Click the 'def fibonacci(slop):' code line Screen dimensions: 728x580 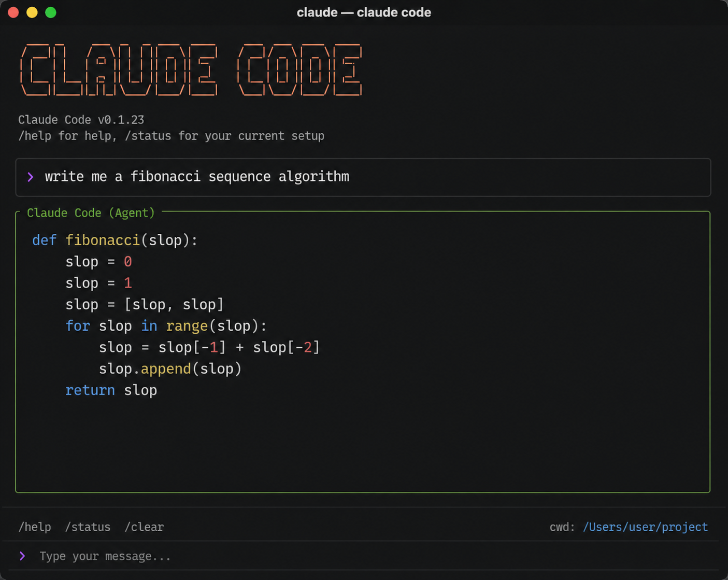[x=115, y=241]
